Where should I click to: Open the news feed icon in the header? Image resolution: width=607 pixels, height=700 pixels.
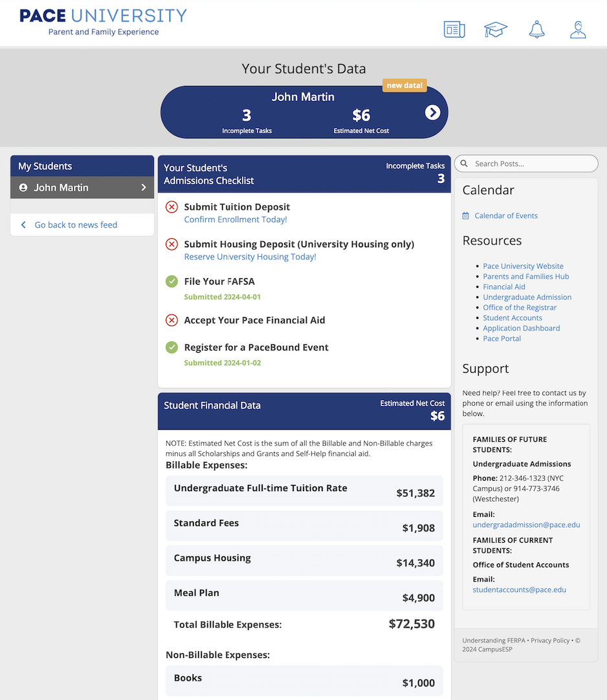(x=454, y=29)
